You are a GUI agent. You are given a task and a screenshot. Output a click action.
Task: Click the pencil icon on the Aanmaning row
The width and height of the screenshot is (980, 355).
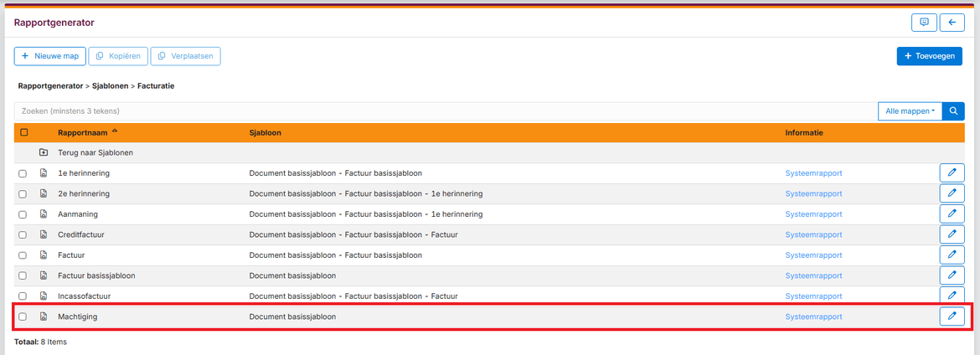(x=952, y=214)
